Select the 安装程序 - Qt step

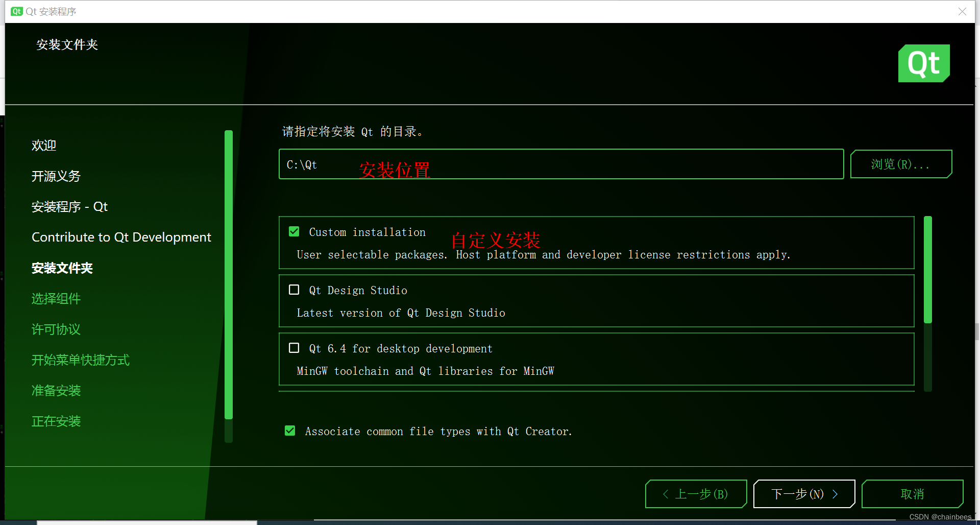point(70,207)
